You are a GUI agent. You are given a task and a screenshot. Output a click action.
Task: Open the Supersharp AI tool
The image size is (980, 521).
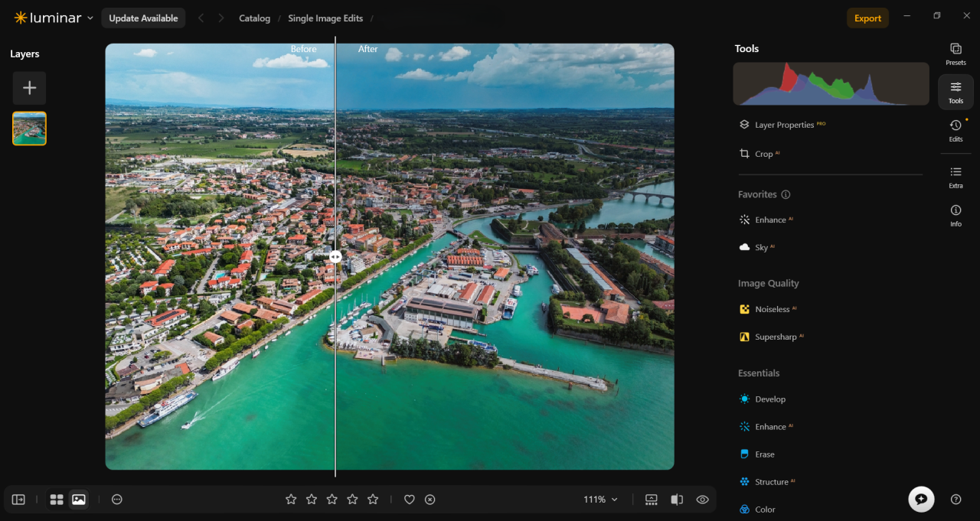tap(771, 337)
